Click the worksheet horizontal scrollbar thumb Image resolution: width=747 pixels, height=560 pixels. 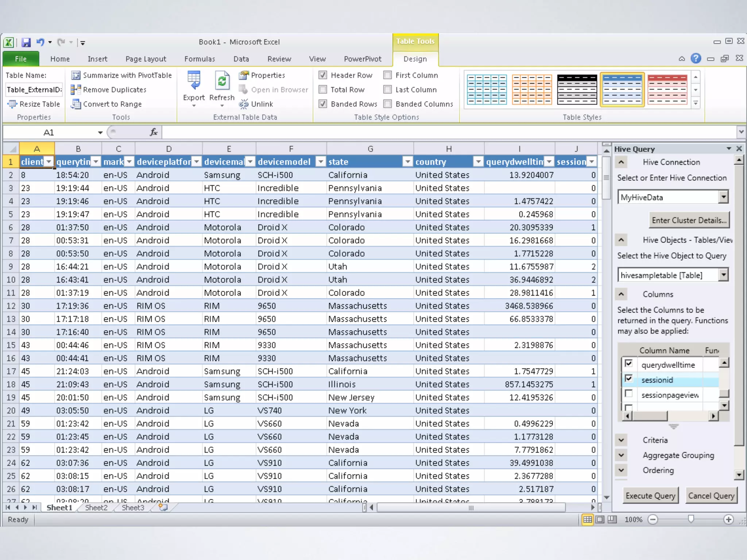coord(471,507)
